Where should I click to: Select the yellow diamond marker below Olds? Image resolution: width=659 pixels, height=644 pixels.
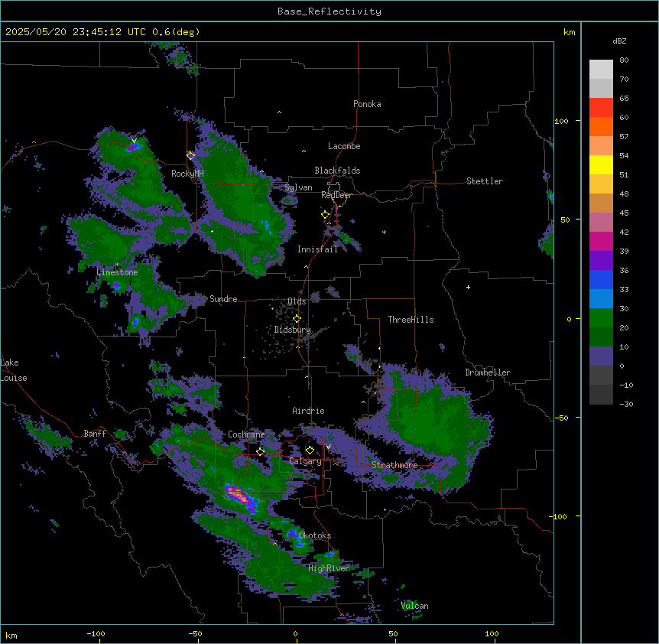pos(297,319)
